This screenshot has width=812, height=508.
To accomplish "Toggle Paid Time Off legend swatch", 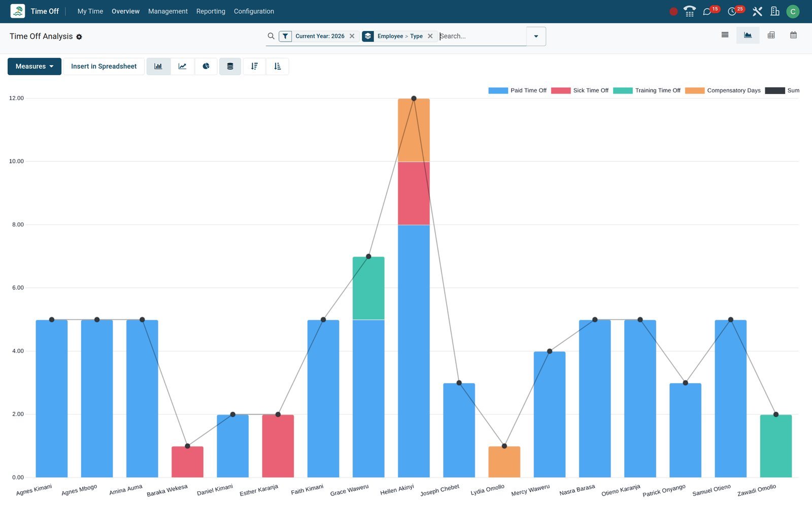I will (498, 90).
